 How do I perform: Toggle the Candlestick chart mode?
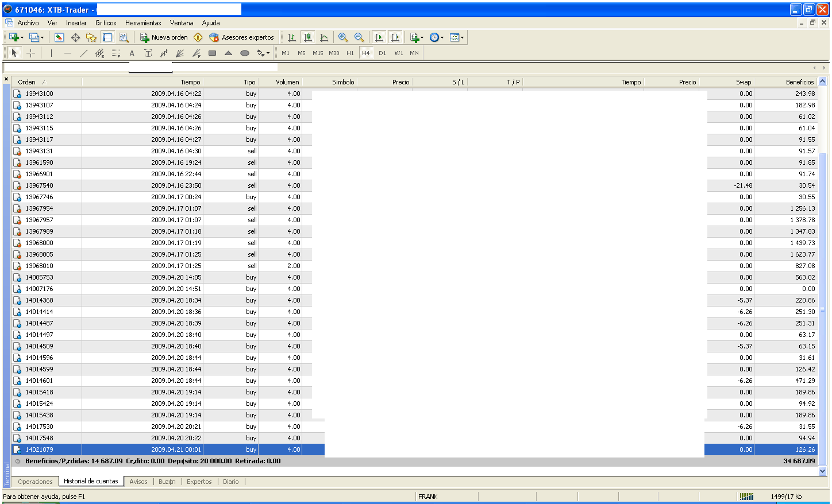pyautogui.click(x=308, y=37)
